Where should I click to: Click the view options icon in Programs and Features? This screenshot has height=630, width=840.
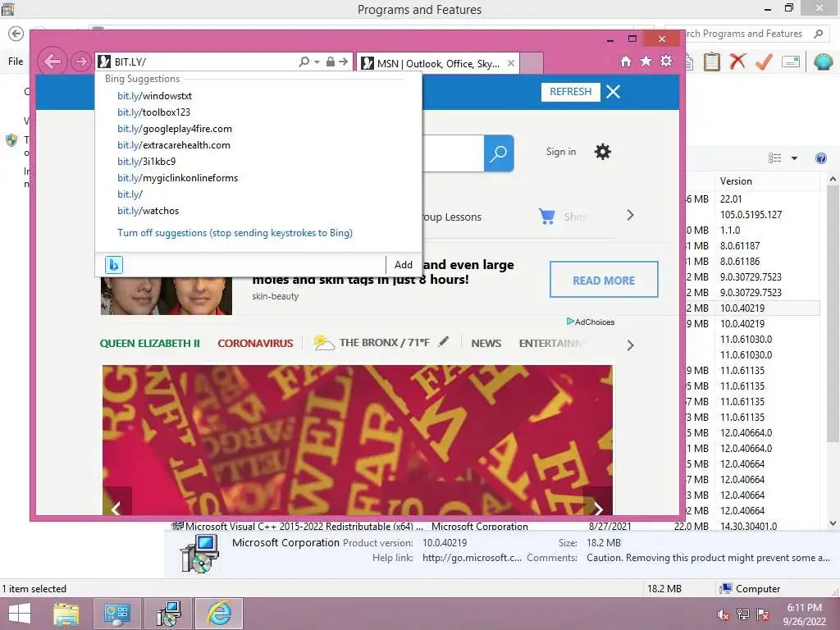[774, 158]
